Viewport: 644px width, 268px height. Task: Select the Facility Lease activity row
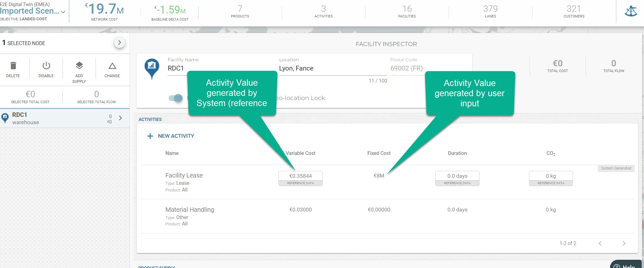[x=387, y=182]
